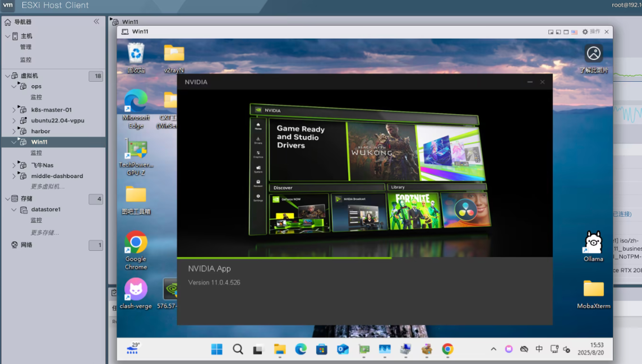Expand the harbor VM tree node

coord(14,131)
